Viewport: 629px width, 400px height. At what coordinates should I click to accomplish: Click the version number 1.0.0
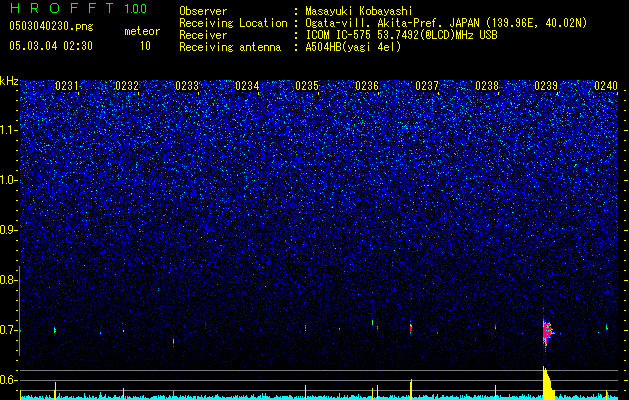(x=135, y=9)
